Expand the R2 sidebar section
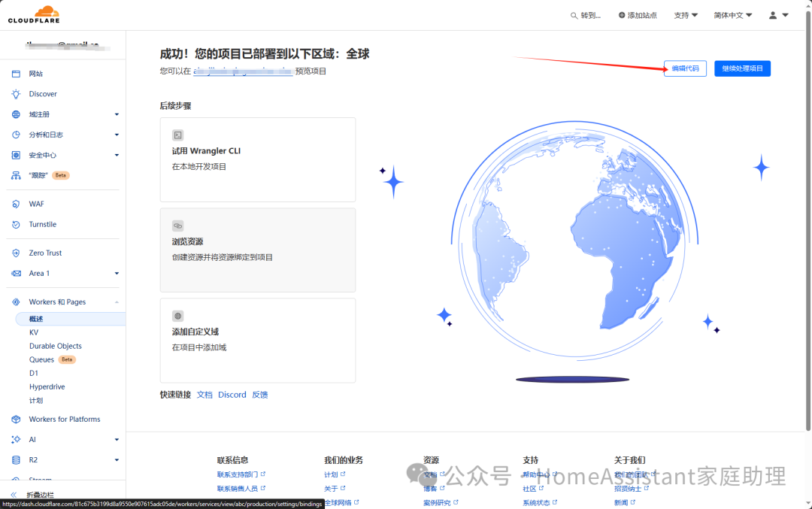Viewport: 812px width, 509px height. [x=117, y=460]
